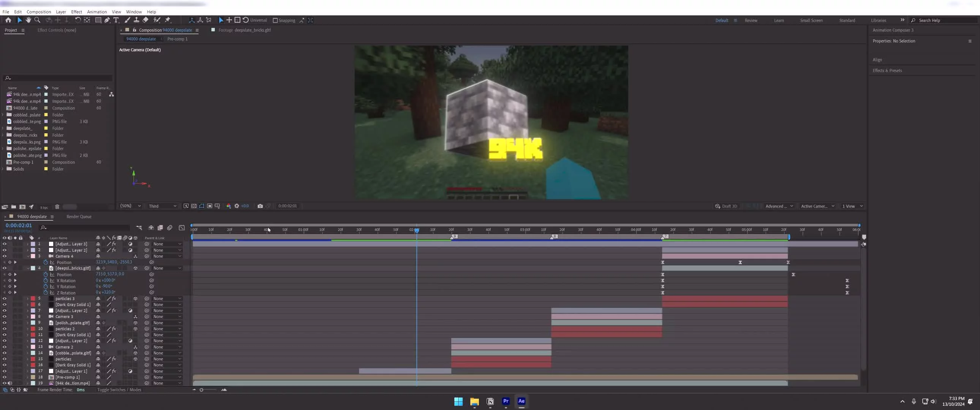Select the Puppet Pin tool
Viewport: 980px width, 410px height.
tap(168, 20)
